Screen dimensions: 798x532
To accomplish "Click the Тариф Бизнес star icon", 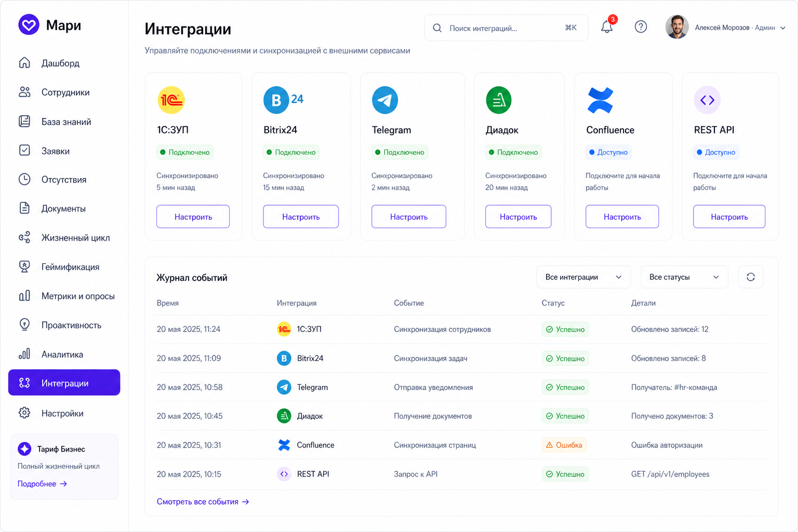I will pyautogui.click(x=24, y=449).
